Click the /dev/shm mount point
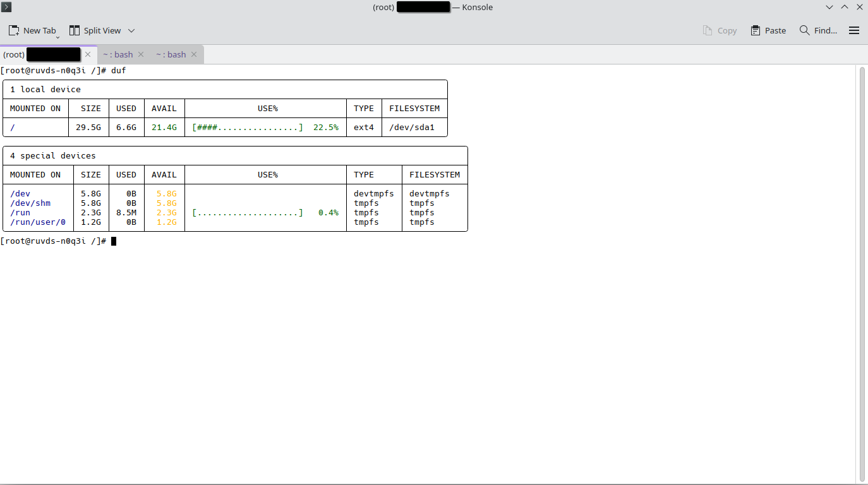Image resolution: width=868 pixels, height=485 pixels. click(30, 203)
